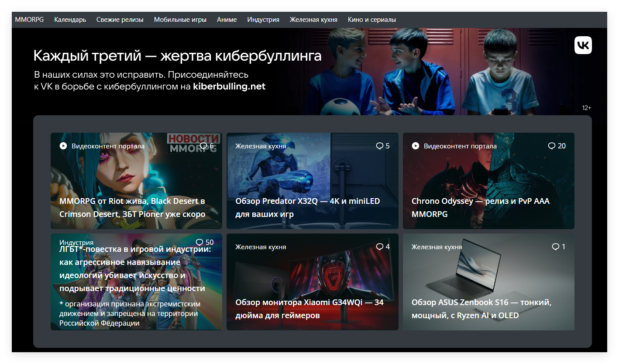Go to the Календарь section
The height and width of the screenshot is (364, 619).
coord(70,20)
